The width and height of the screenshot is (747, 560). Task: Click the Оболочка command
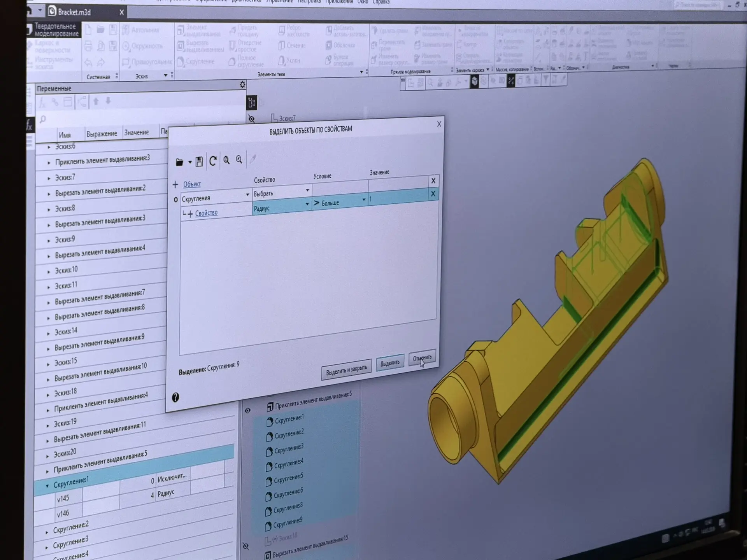pos(340,45)
